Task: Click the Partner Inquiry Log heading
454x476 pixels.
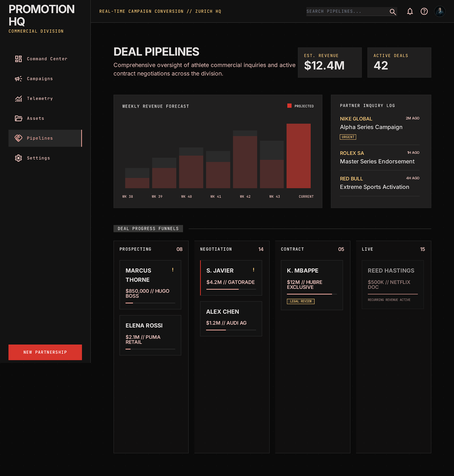Action: [367, 106]
